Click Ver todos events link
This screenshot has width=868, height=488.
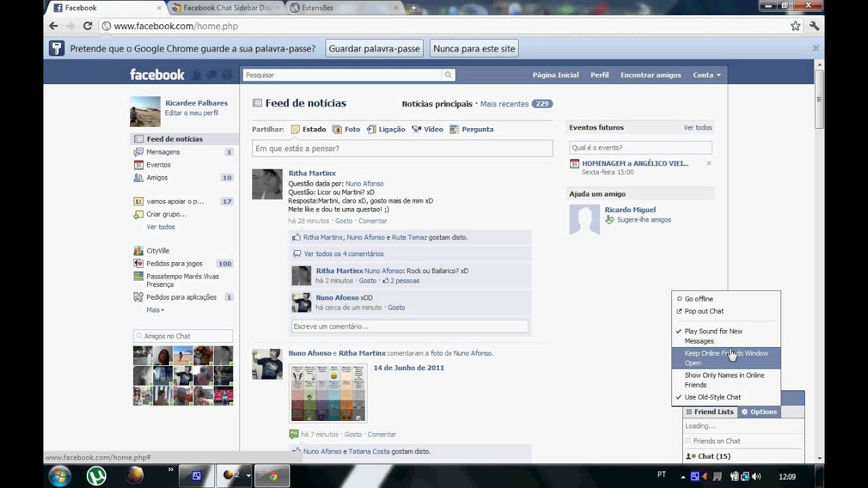(x=698, y=127)
